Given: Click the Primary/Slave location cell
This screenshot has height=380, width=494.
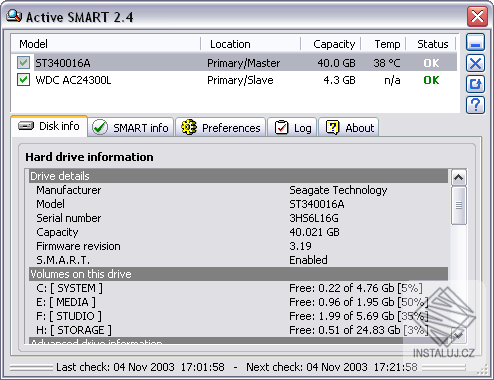Looking at the screenshot, I should tap(240, 80).
